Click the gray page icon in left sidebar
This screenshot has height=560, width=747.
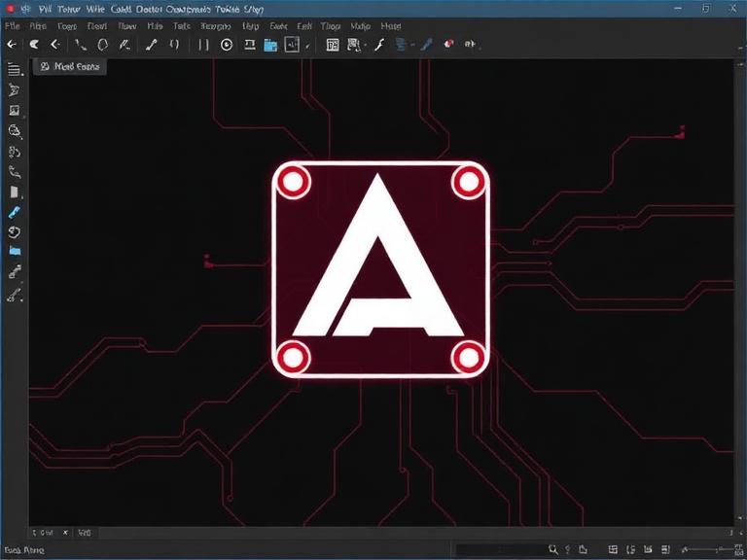pyautogui.click(x=15, y=192)
